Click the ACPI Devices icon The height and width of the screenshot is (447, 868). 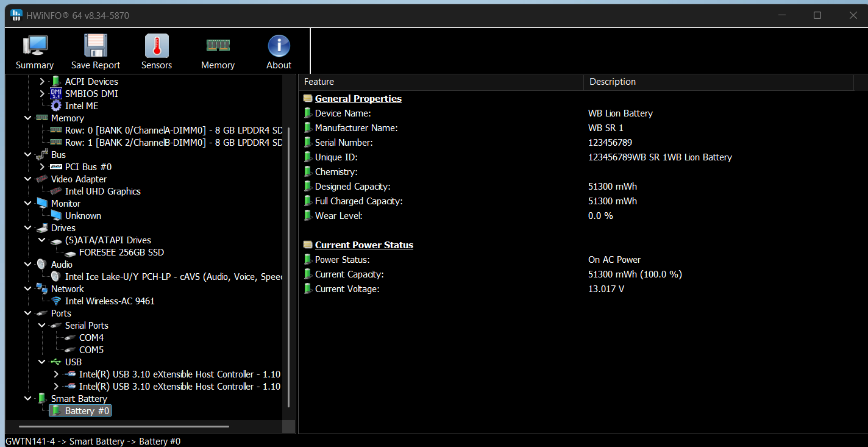56,81
